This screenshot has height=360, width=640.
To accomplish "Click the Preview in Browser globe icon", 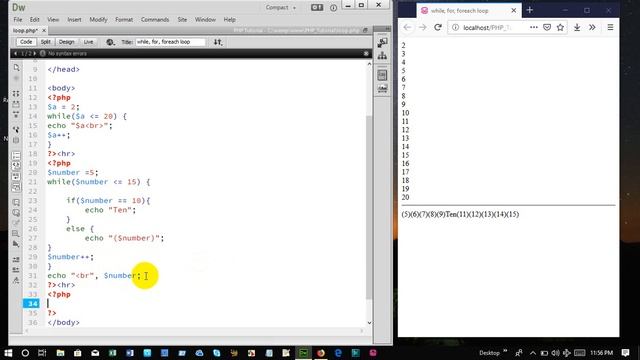I will [110, 42].
